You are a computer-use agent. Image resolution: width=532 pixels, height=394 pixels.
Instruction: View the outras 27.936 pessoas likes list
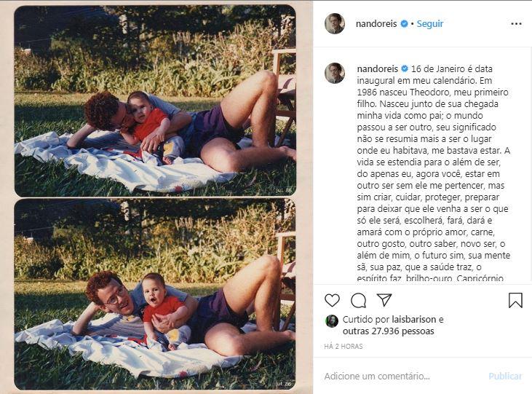tap(388, 331)
